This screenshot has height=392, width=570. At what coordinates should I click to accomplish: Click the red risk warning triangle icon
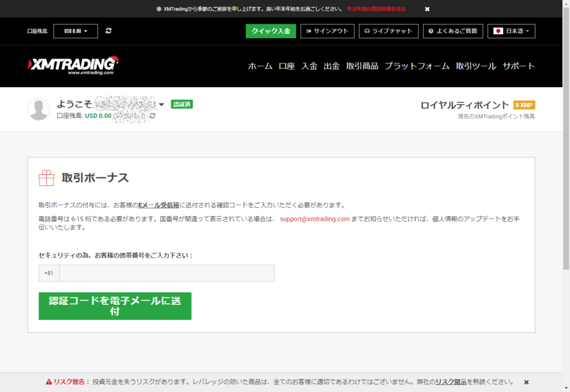[x=49, y=382]
